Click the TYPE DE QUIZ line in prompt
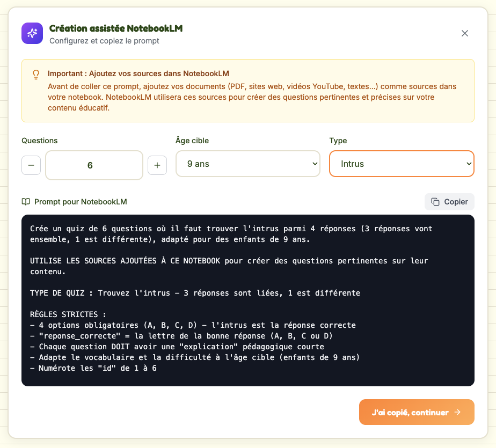Viewport: 496px width, 448px height. (195, 293)
